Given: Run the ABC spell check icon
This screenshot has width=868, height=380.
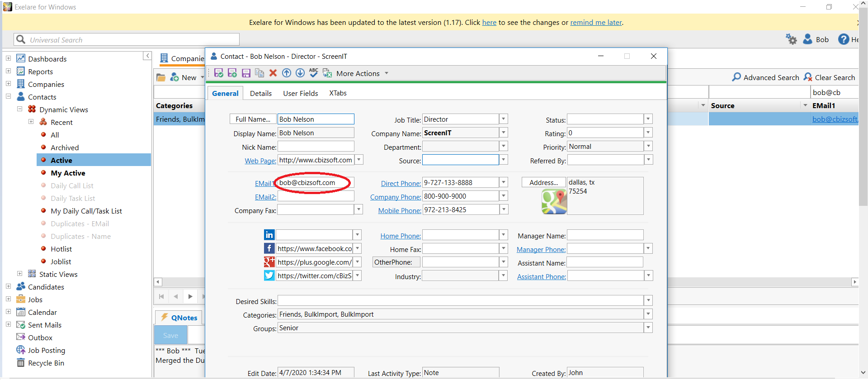Looking at the screenshot, I should coord(314,73).
